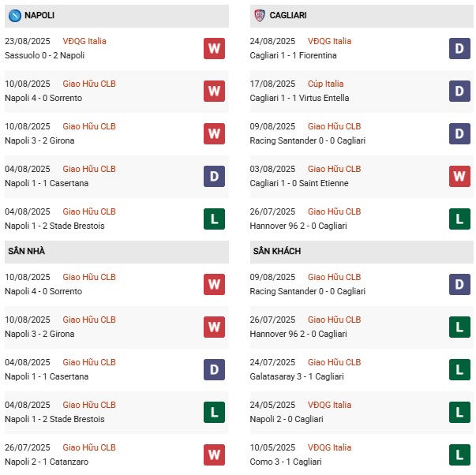Click L badge for Como 3 - 1 Cagliari
Screen dimensions: 476x475
coord(459,454)
